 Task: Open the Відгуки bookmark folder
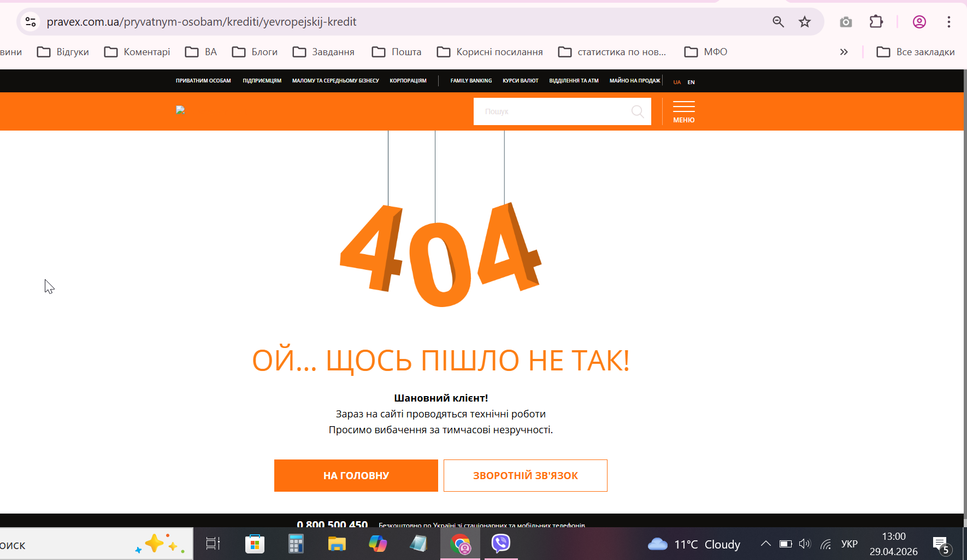(63, 52)
